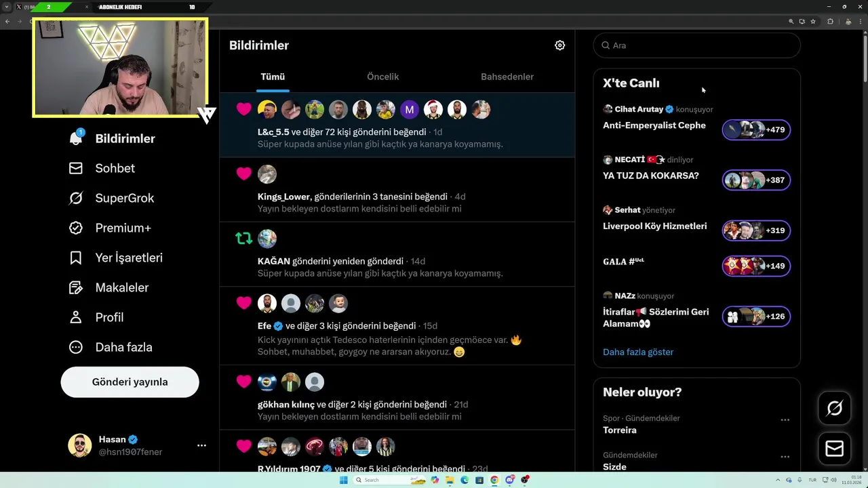Open File Explorer from the taskbar

pos(450,480)
